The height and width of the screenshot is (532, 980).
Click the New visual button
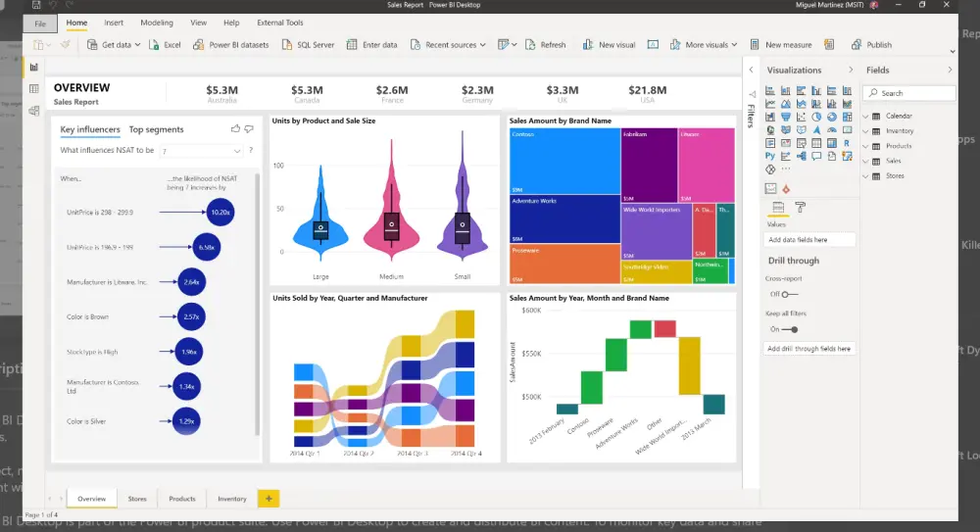(609, 44)
